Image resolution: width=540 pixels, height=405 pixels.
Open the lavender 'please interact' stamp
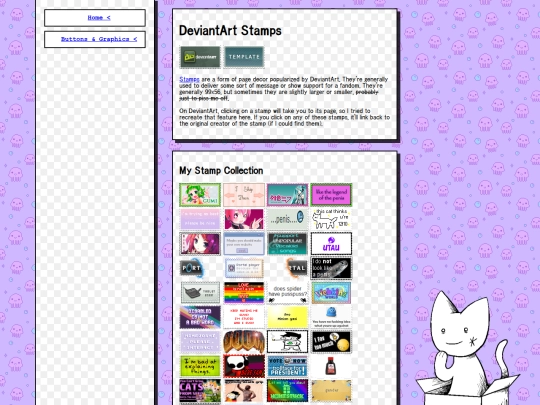click(x=200, y=342)
